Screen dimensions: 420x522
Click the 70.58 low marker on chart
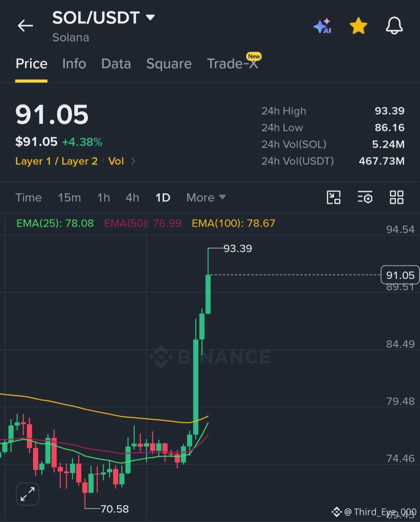[x=114, y=509]
